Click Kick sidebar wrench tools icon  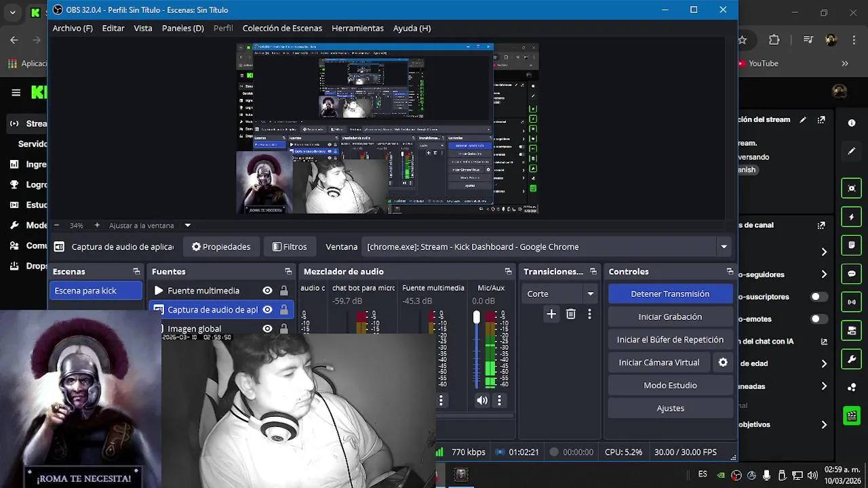tap(852, 359)
